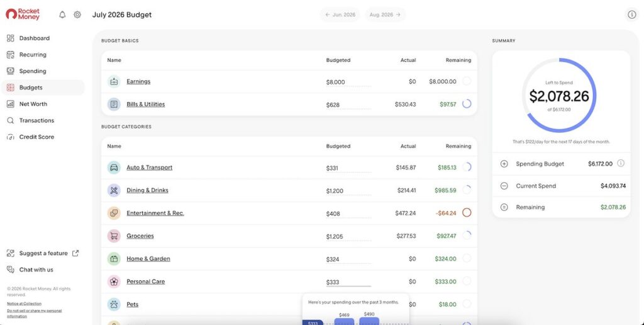Click the plus icon beside Spending Budget

pos(504,164)
